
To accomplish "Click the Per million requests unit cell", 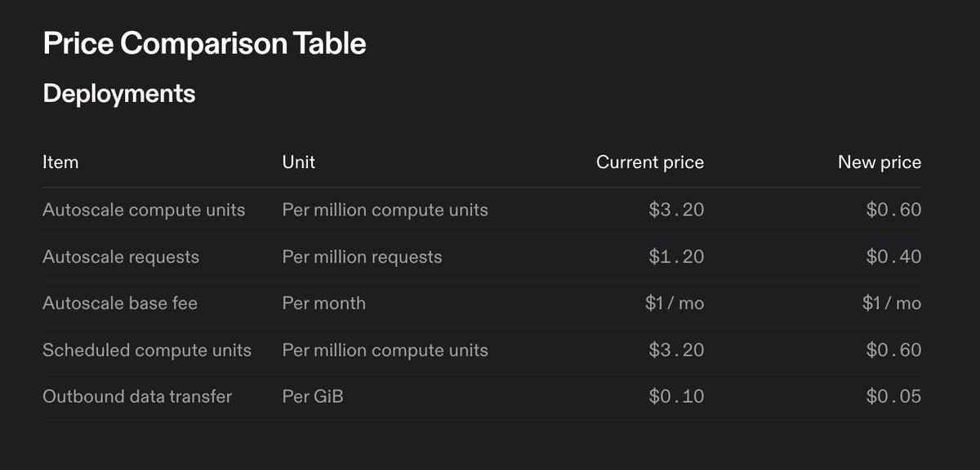I will (x=363, y=257).
